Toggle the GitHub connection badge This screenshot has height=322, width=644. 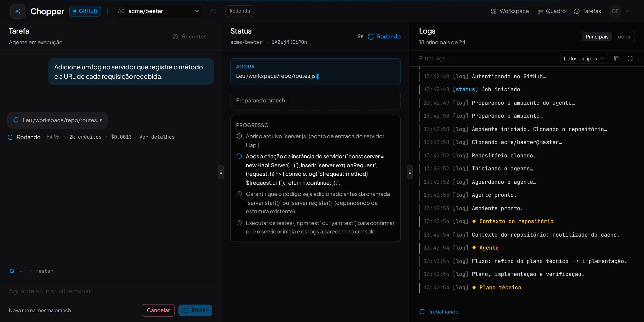pos(85,11)
